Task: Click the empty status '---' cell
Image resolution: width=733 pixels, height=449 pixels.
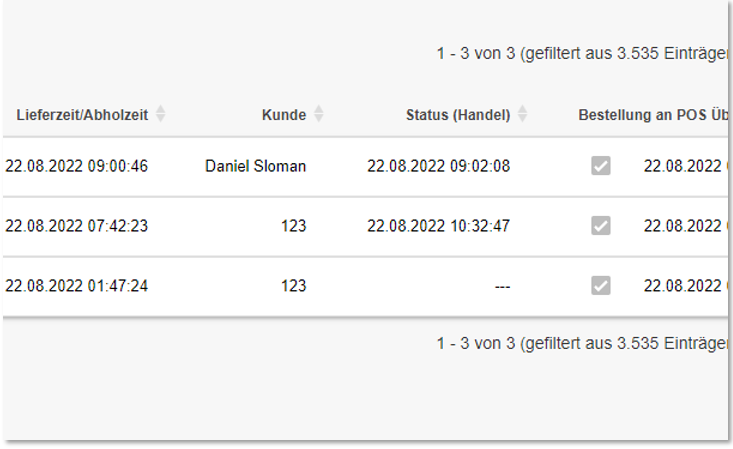Action: pyautogui.click(x=502, y=286)
